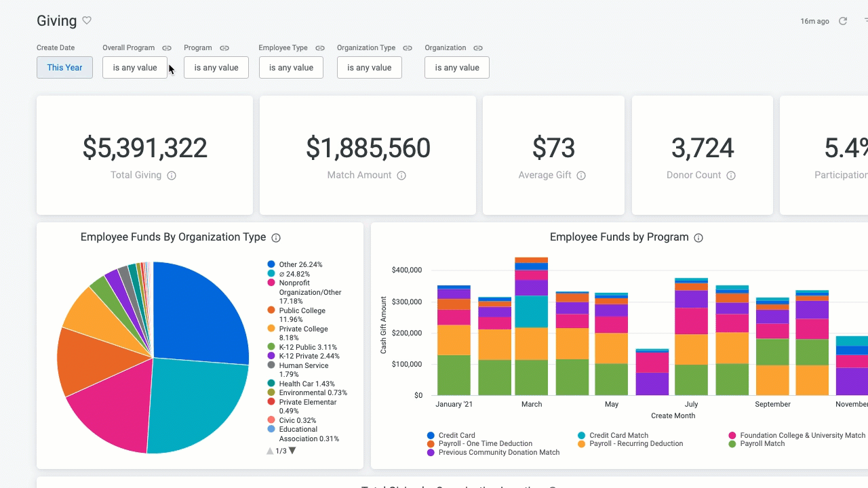Go to previous pie legend page
Image resolution: width=868 pixels, height=488 pixels.
point(270,451)
